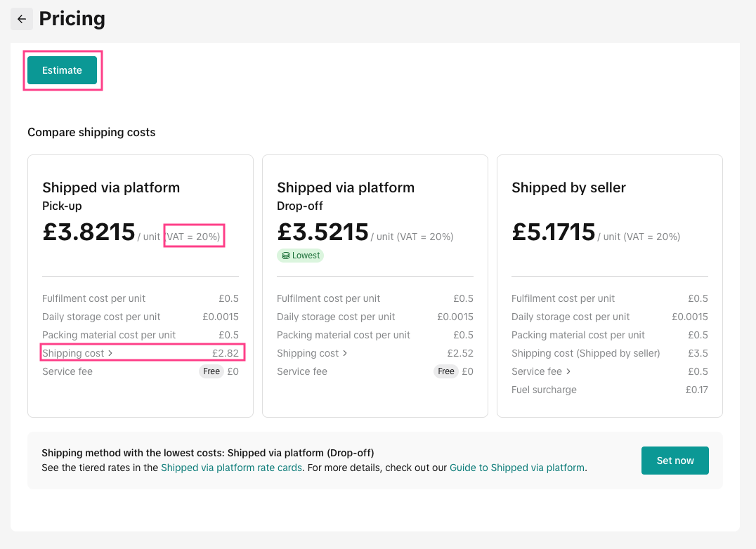The height and width of the screenshot is (549, 756).
Task: Expand Shipping cost in the Pick-up card
Action: click(x=77, y=353)
